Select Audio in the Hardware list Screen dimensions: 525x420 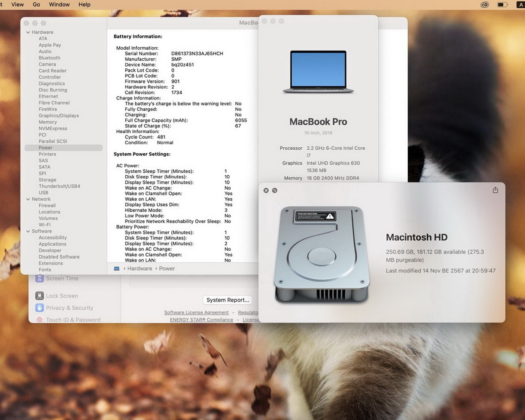[45, 52]
